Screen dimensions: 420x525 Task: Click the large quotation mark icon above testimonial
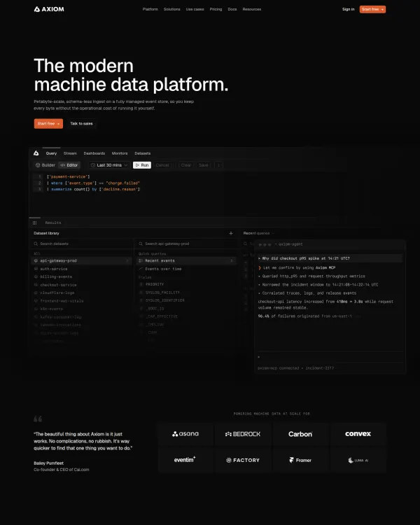[38, 419]
